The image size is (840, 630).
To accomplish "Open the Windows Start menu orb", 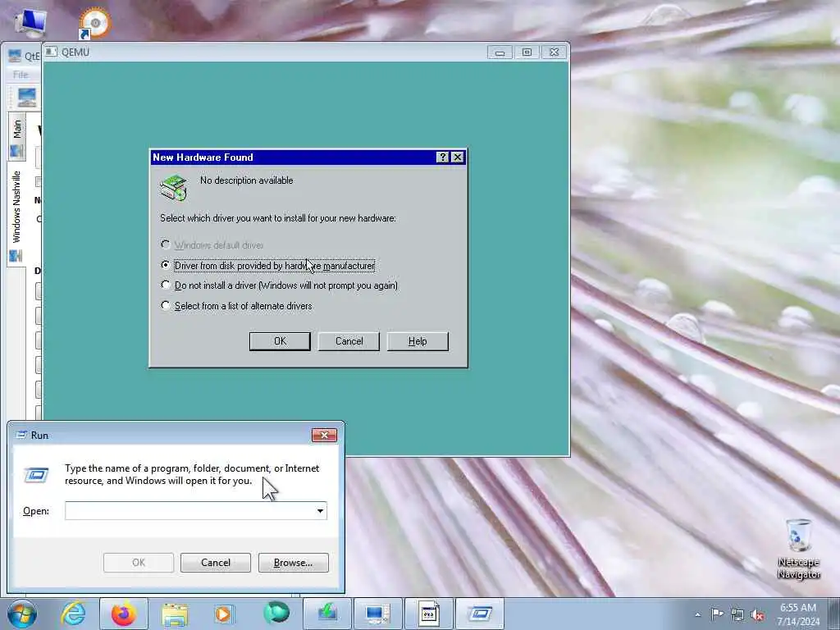I will click(22, 614).
